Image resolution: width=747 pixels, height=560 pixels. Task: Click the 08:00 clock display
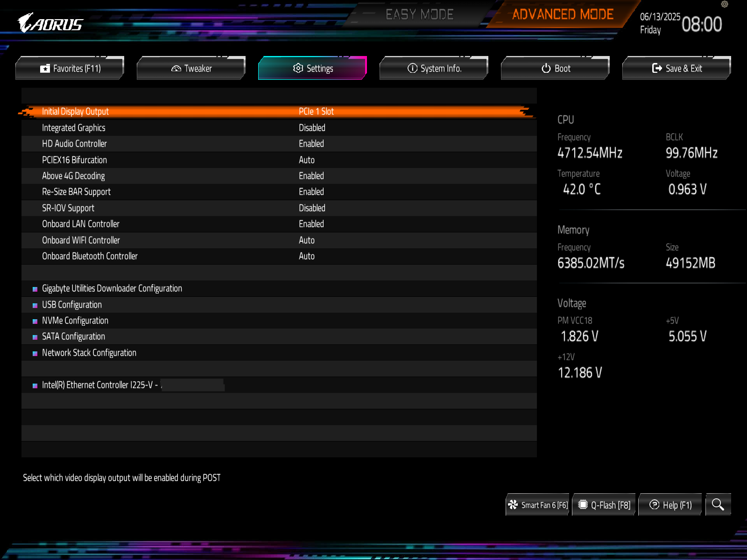(x=702, y=24)
